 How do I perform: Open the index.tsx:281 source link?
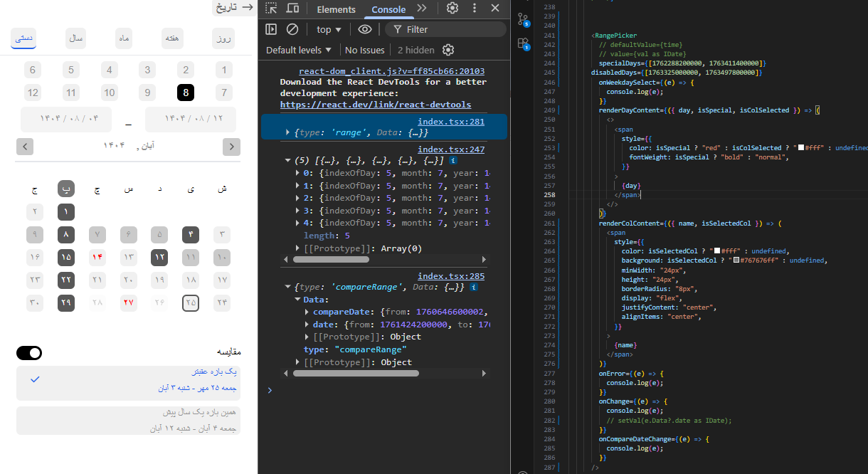(x=451, y=122)
